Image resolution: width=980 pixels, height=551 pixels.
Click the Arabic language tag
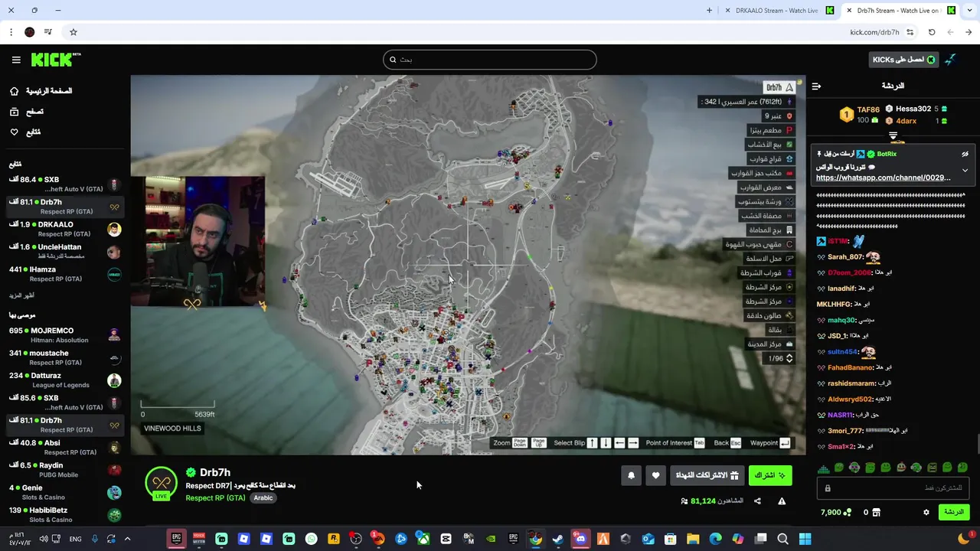(x=263, y=498)
